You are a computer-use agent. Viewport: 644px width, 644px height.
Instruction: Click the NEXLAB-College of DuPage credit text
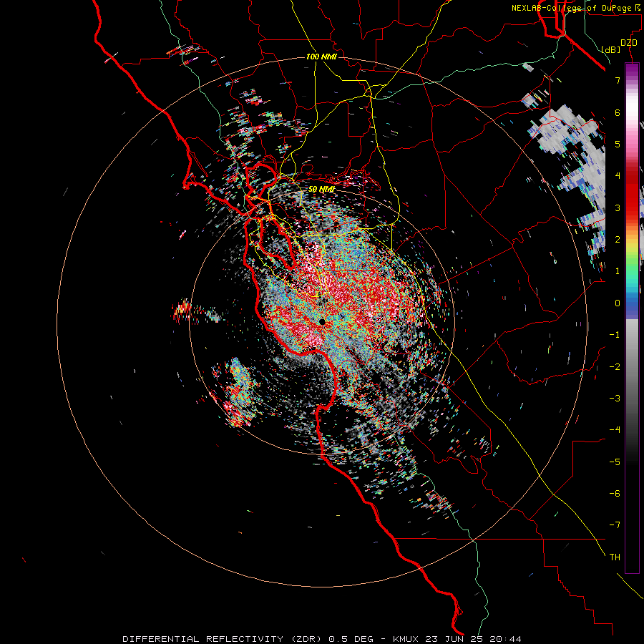(x=577, y=8)
